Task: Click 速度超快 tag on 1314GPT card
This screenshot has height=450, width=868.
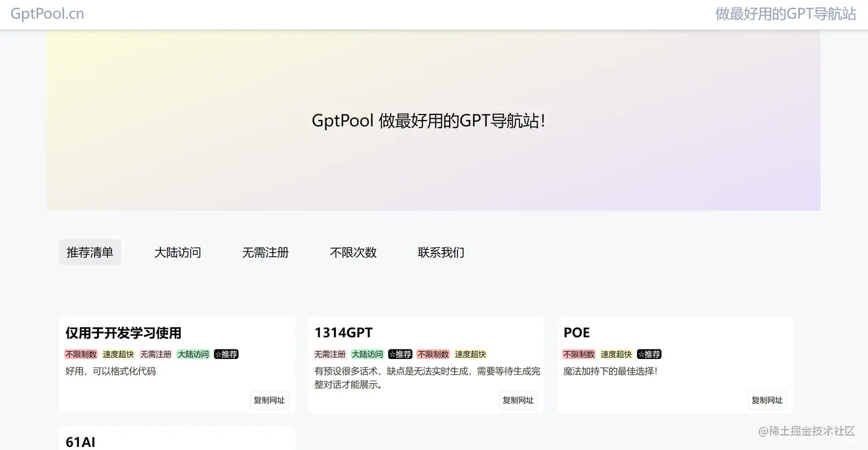Action: [470, 354]
